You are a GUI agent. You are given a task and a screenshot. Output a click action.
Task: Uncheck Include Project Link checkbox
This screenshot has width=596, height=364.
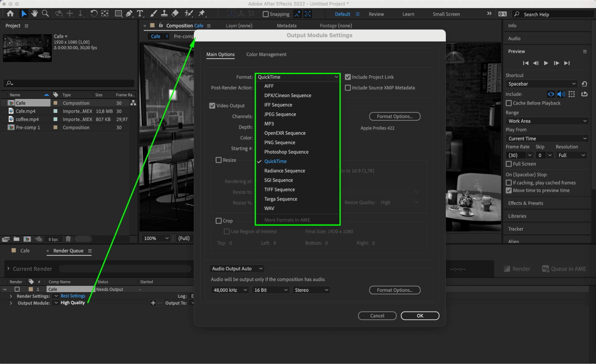point(348,77)
